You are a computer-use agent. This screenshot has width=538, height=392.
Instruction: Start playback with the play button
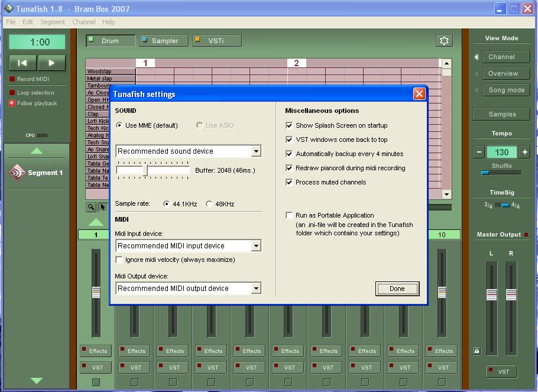[51, 63]
